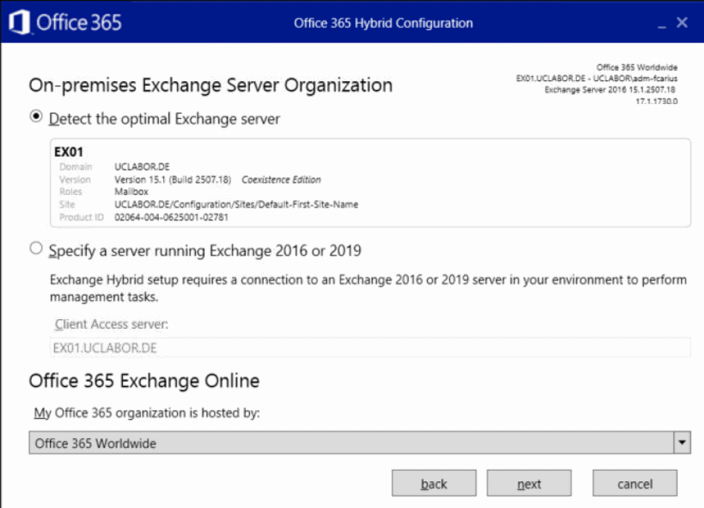Click into the Client Access server field

click(370, 348)
